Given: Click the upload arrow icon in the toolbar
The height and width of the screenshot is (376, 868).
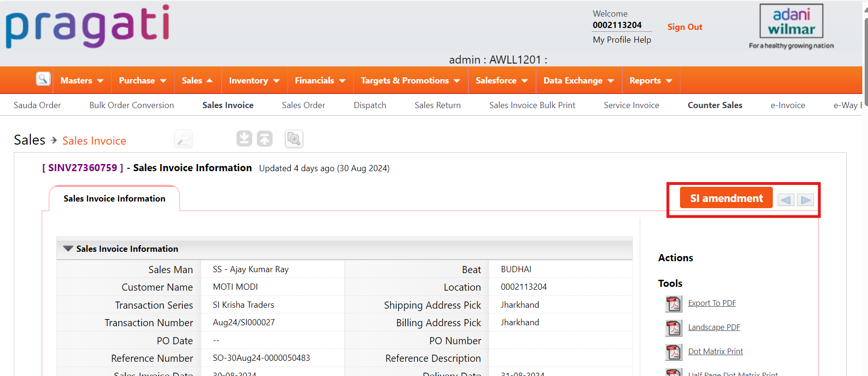Looking at the screenshot, I should pyautogui.click(x=265, y=139).
